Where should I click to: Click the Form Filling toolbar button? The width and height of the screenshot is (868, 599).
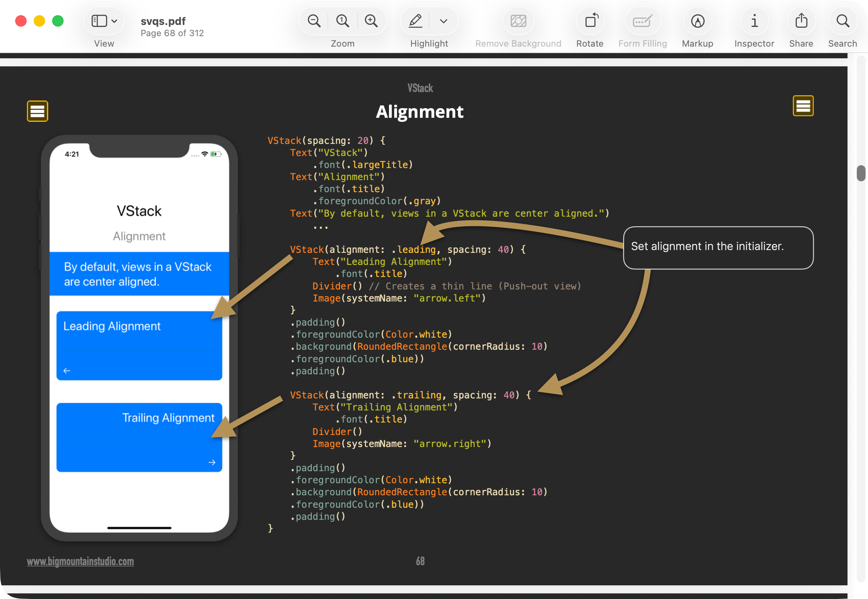642,21
